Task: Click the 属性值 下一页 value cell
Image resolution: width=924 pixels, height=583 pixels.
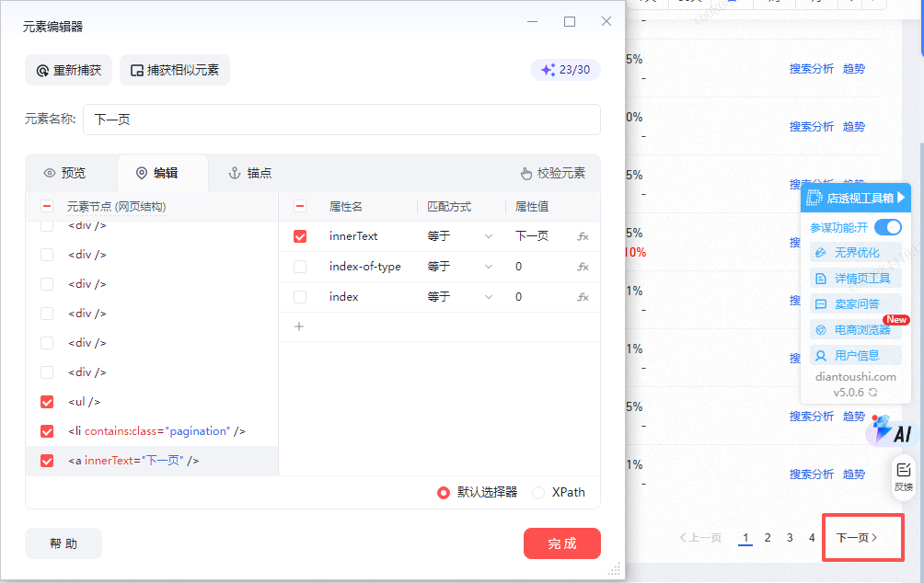Action: click(532, 236)
